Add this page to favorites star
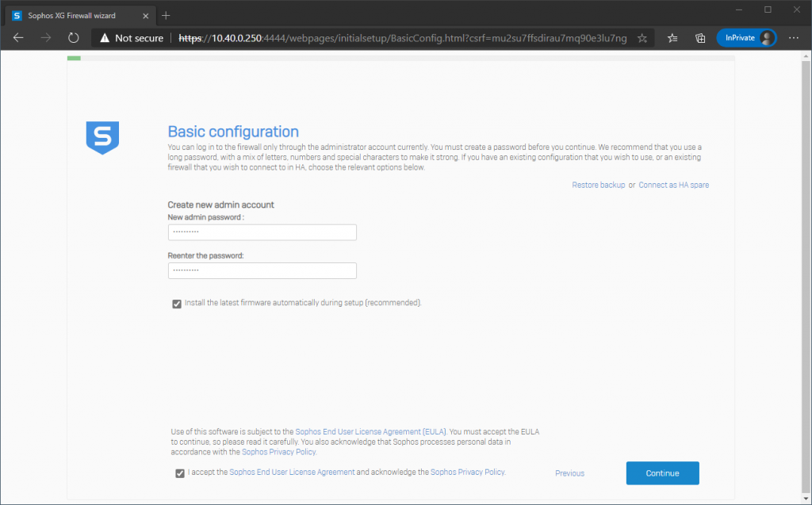 pos(642,38)
